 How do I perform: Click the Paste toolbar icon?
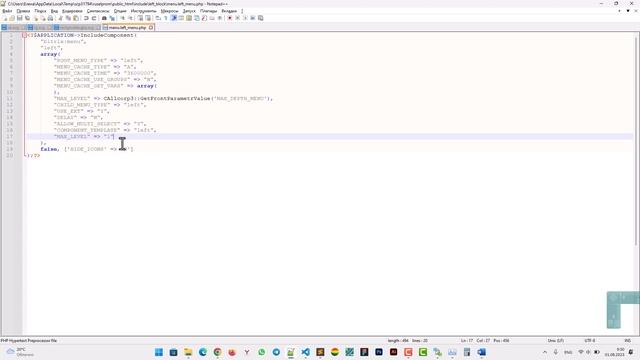click(x=76, y=18)
